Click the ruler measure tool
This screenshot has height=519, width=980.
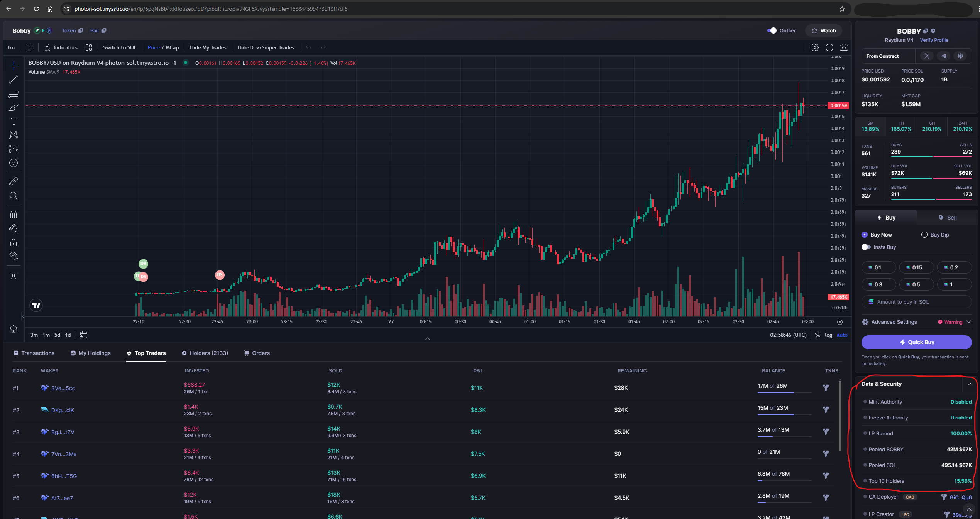click(14, 181)
